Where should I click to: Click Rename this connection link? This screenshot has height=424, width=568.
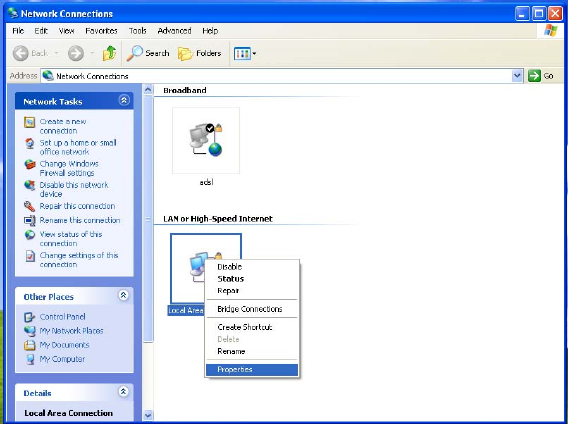click(80, 220)
